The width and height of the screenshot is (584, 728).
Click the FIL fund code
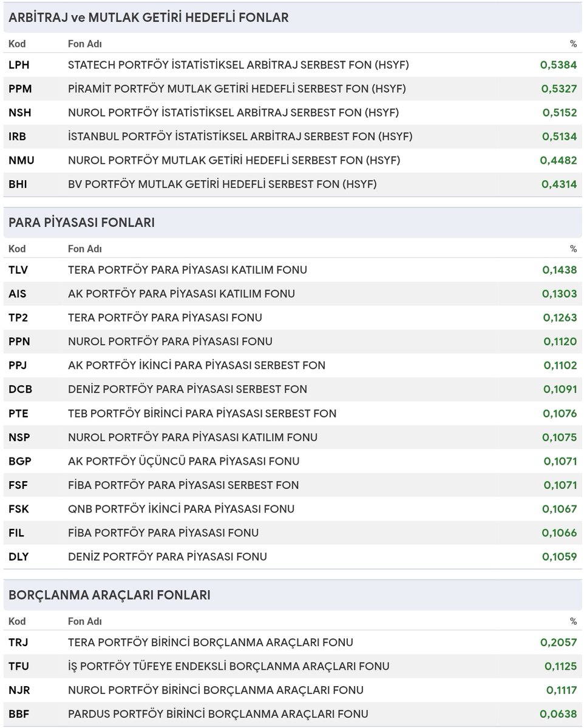pyautogui.click(x=16, y=533)
